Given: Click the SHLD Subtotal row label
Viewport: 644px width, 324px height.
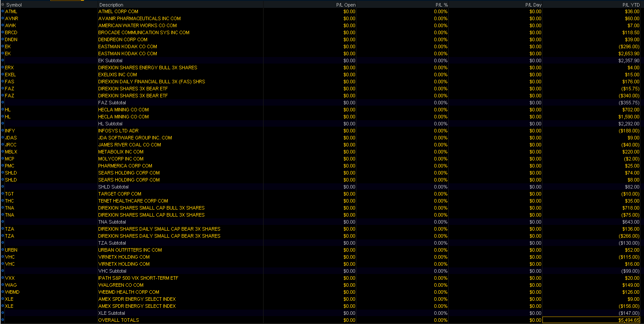Looking at the screenshot, I should 113,187.
